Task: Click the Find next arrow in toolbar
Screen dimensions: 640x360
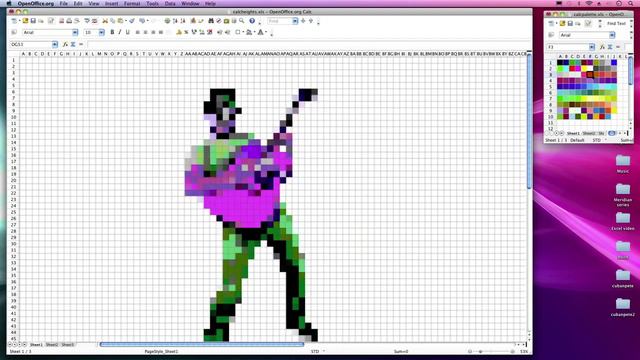Action: tap(303, 20)
